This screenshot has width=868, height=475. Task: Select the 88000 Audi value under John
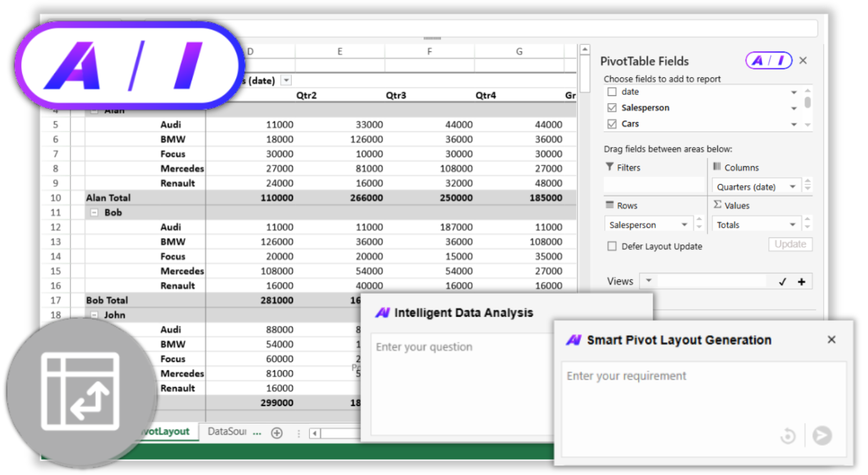[x=279, y=330]
